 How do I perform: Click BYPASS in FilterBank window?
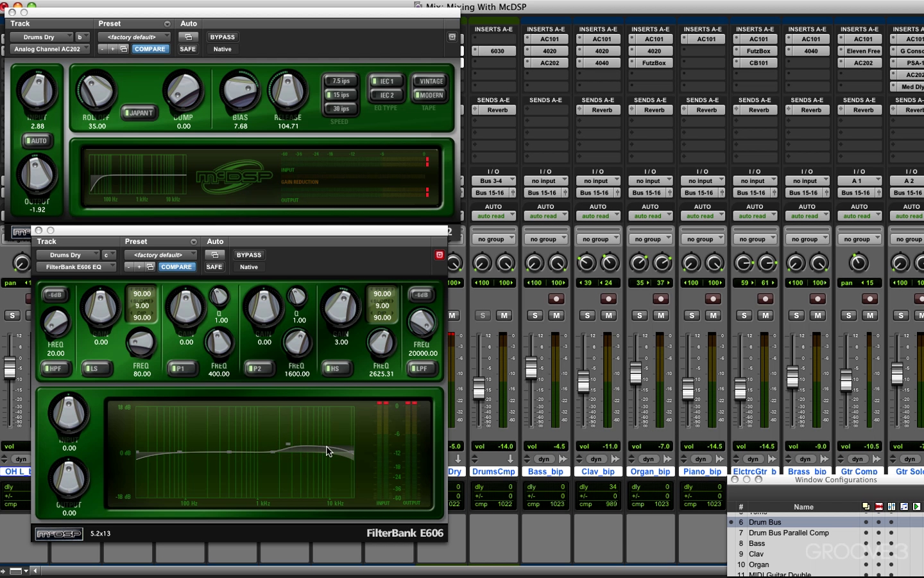[249, 255]
